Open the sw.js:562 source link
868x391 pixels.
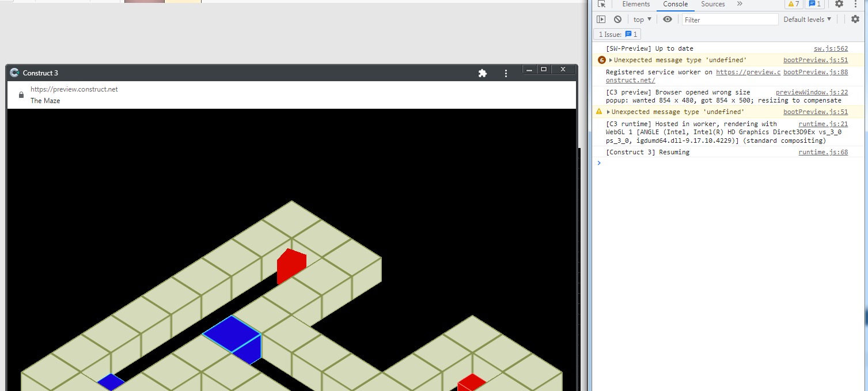coord(831,48)
